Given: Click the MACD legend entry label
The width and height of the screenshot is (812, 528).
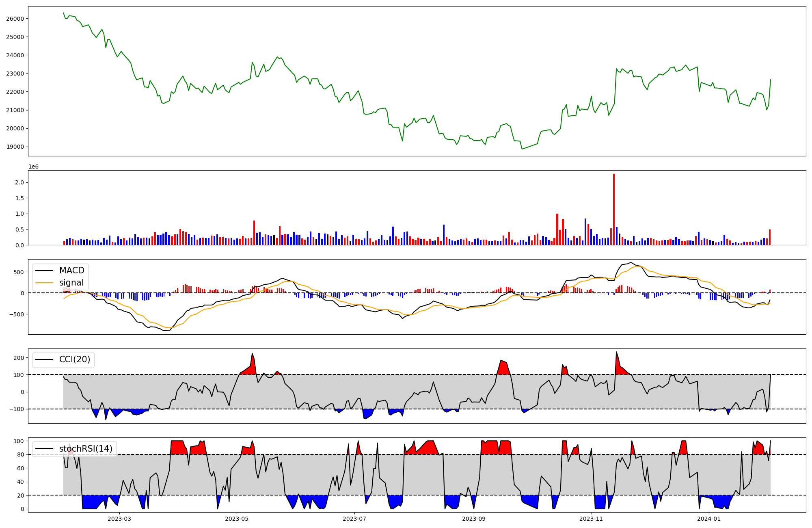Looking at the screenshot, I should click(x=71, y=270).
